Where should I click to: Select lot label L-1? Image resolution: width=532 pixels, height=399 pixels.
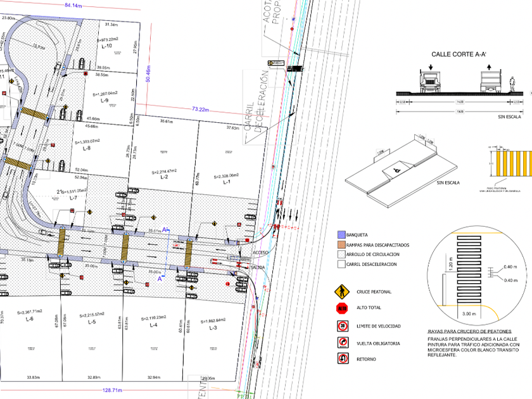(x=226, y=182)
